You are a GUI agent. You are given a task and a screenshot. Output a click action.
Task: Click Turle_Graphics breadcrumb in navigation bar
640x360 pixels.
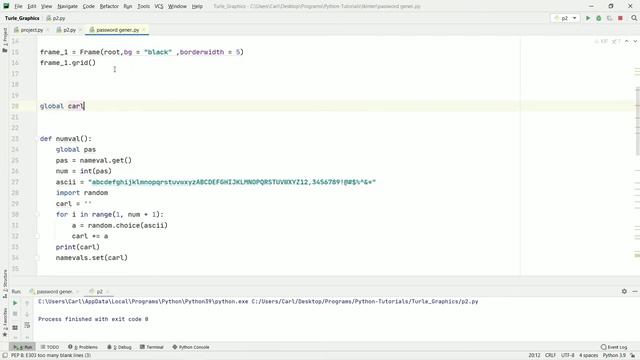(22, 18)
